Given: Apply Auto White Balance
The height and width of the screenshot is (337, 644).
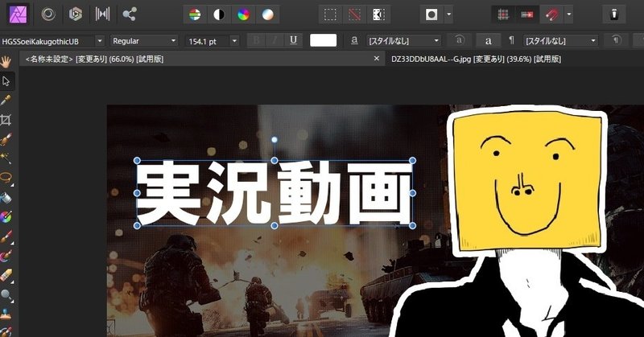Looking at the screenshot, I should coord(267,14).
